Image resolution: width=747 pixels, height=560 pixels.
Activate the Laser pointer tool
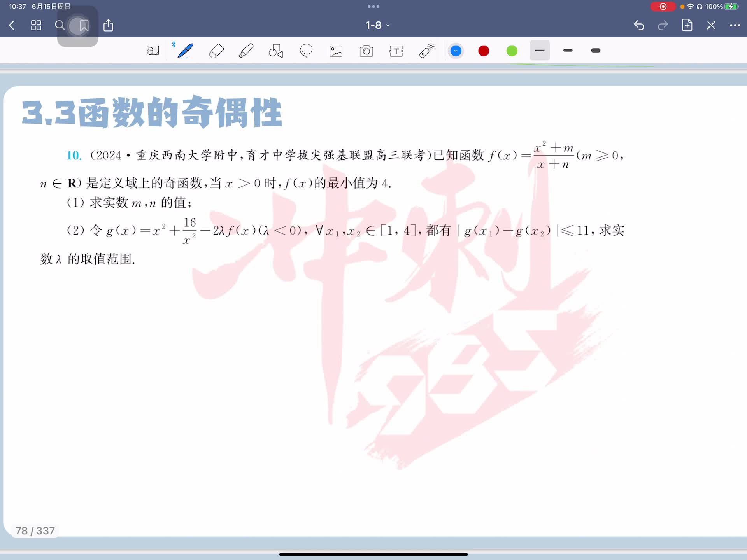426,51
